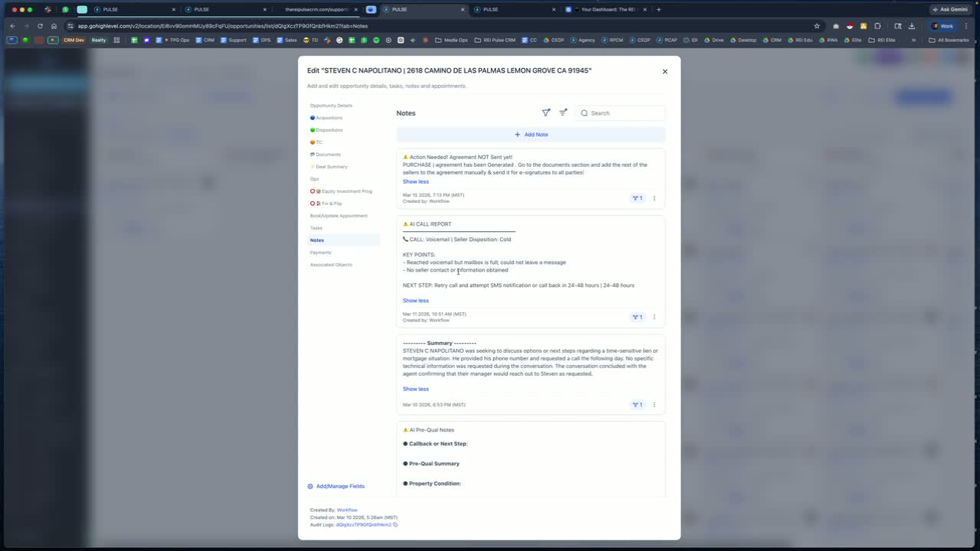980x551 pixels.
Task: Close the Edit opportunity dialog
Action: tap(665, 71)
